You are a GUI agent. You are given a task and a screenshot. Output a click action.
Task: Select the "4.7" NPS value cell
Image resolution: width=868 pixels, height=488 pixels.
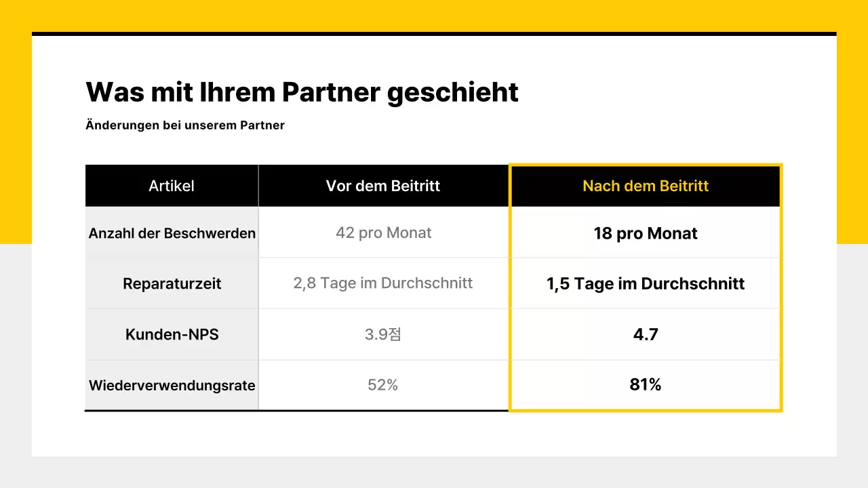[646, 334]
